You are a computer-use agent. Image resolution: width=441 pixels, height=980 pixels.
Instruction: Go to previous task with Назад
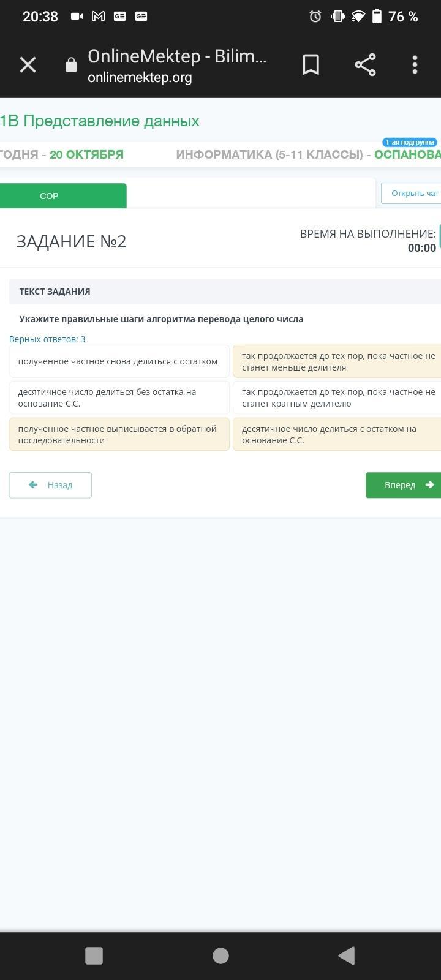[50, 485]
